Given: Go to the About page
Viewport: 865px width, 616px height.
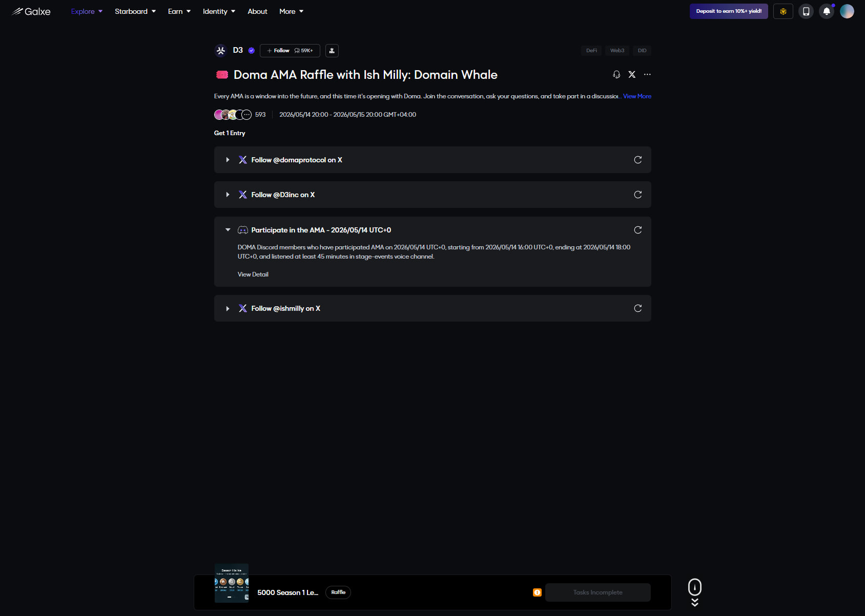Looking at the screenshot, I should coord(257,11).
